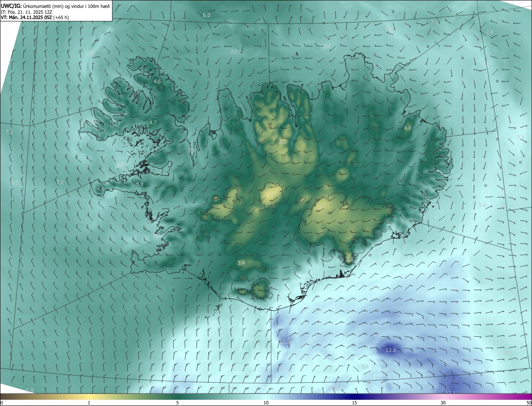Click the colour scale tick label 0
The height and width of the screenshot is (406, 532).
pyautogui.click(x=2, y=403)
